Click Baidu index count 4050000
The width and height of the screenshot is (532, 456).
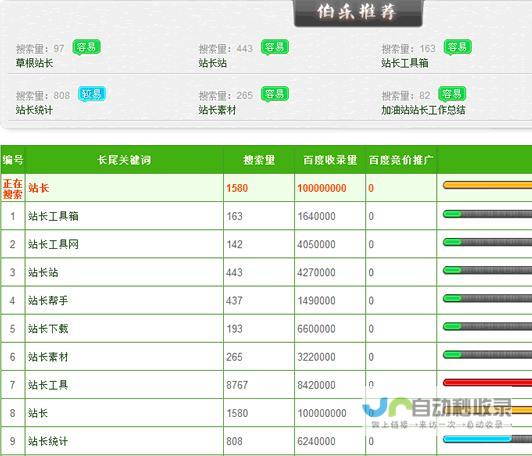317,244
